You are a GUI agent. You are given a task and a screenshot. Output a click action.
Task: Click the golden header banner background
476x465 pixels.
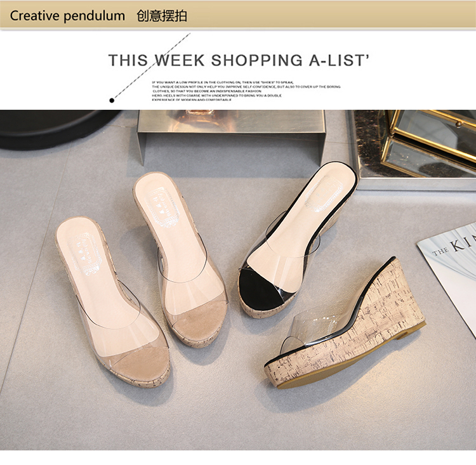pyautogui.click(x=238, y=15)
